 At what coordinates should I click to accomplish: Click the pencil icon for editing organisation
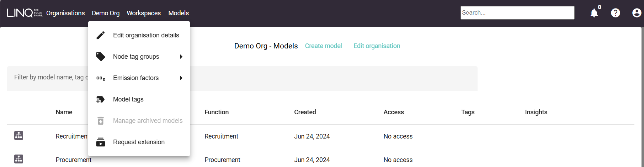(101, 35)
